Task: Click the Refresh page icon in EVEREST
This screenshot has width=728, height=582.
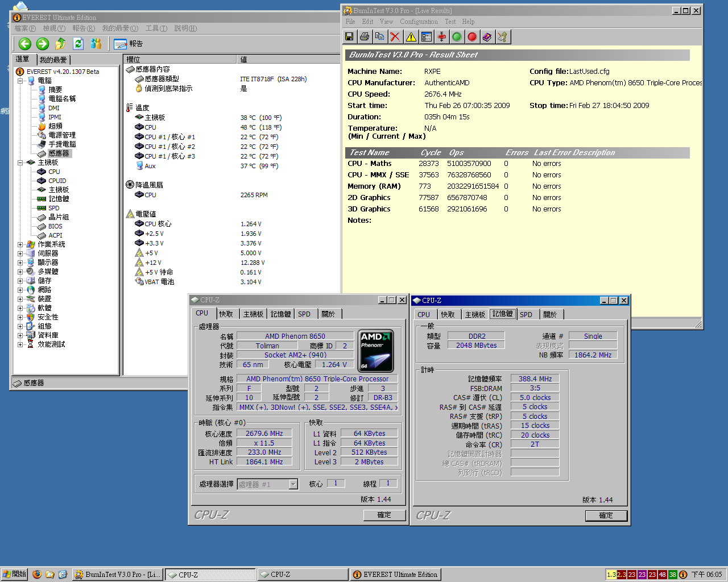Action: [78, 44]
